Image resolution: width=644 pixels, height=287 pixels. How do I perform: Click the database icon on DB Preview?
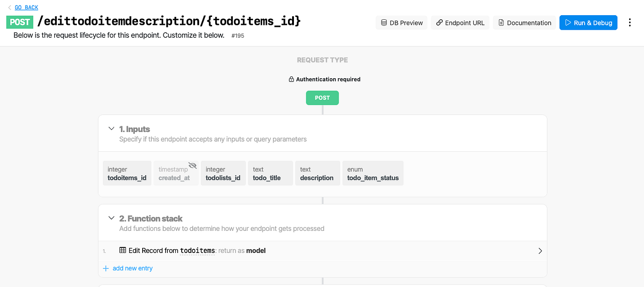point(384,22)
